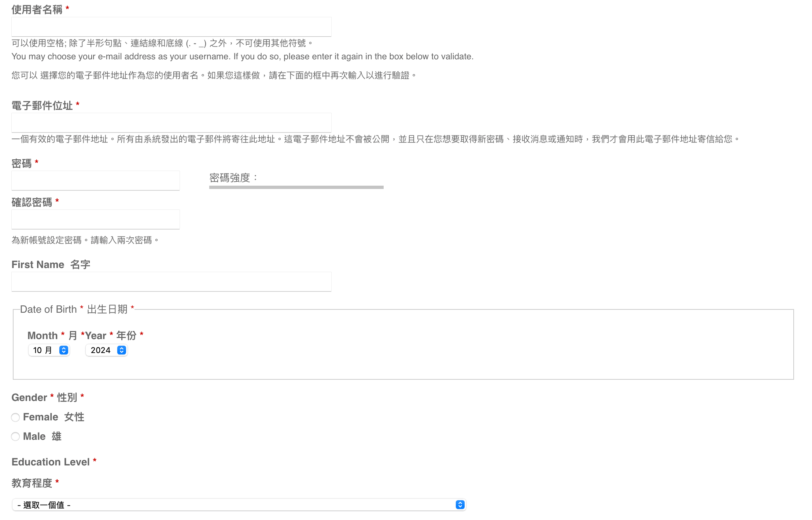Viewport: 812px width, 520px height.
Task: Click the blue stepper arrows on Month select
Action: 64,350
